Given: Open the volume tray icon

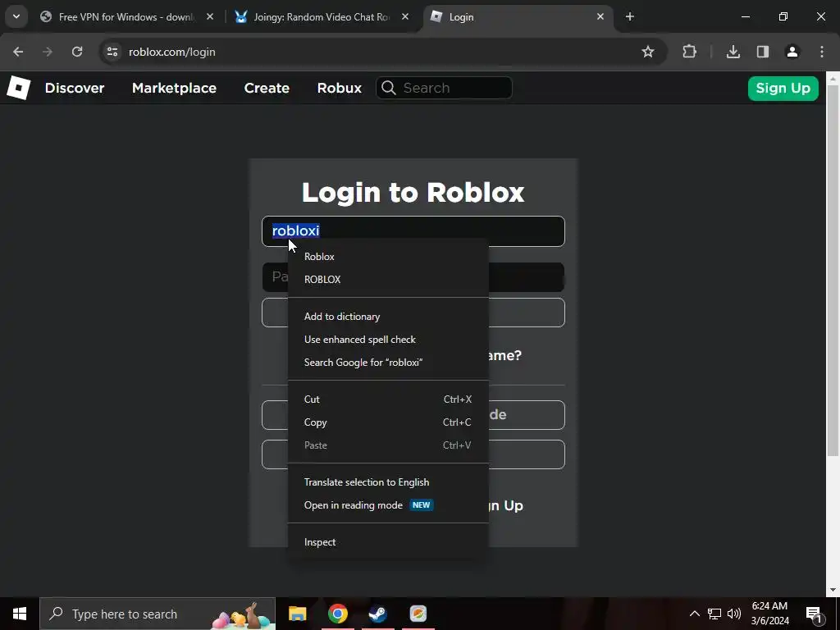Looking at the screenshot, I should [x=734, y=614].
